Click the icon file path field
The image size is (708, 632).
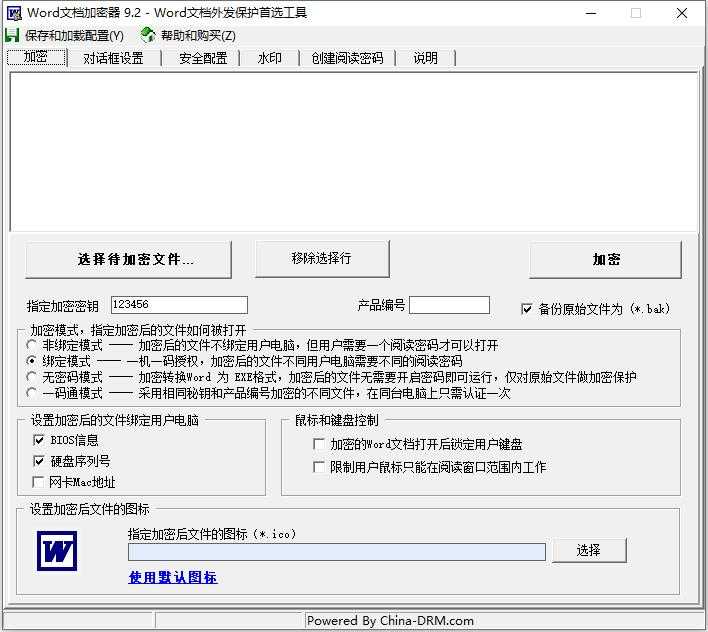tap(337, 552)
